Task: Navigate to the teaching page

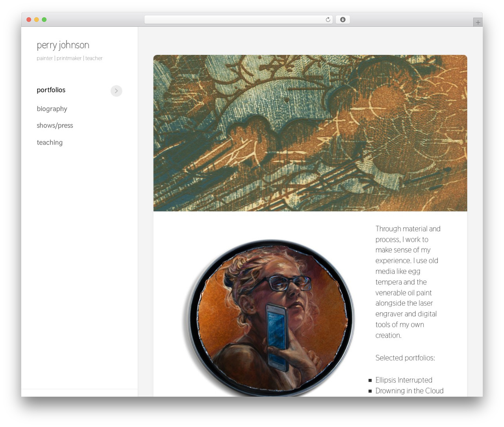Action: (50, 143)
